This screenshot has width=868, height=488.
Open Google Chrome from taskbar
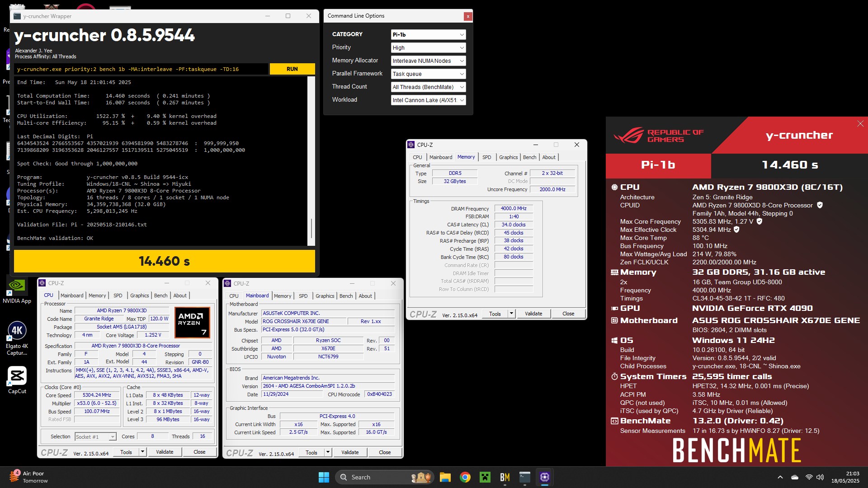(x=465, y=477)
